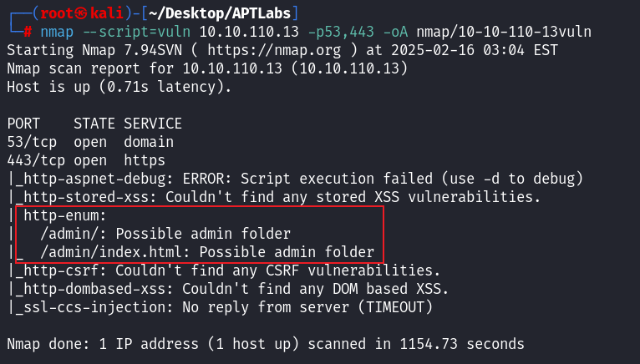Click the ssl-ccs-injection TIMEOUT line
Screen dimensions: 640x364
coord(222,307)
